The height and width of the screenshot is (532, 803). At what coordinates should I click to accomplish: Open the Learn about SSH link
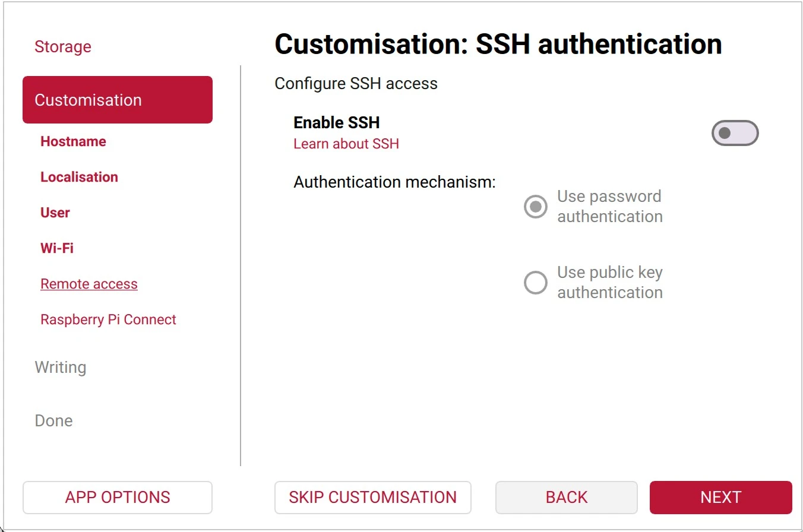click(346, 144)
